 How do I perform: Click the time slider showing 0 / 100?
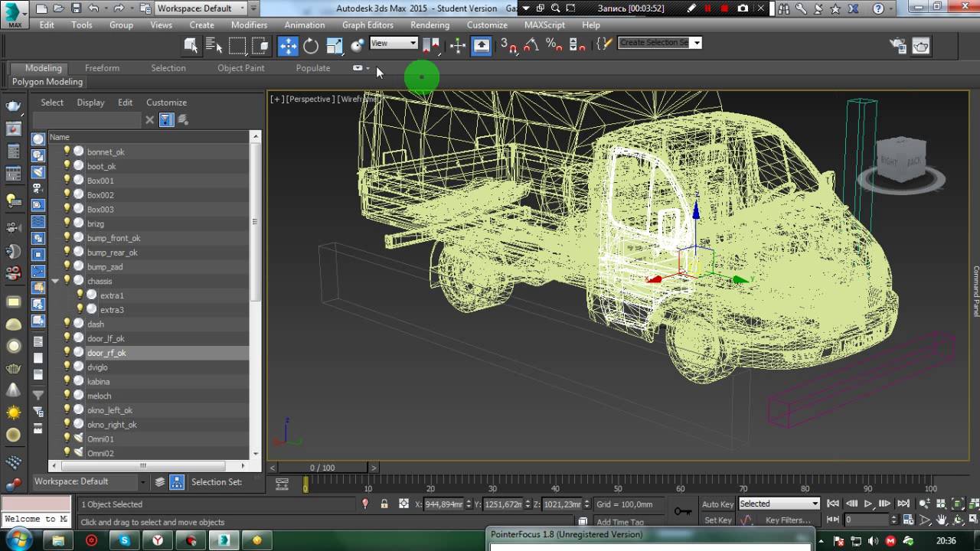322,468
